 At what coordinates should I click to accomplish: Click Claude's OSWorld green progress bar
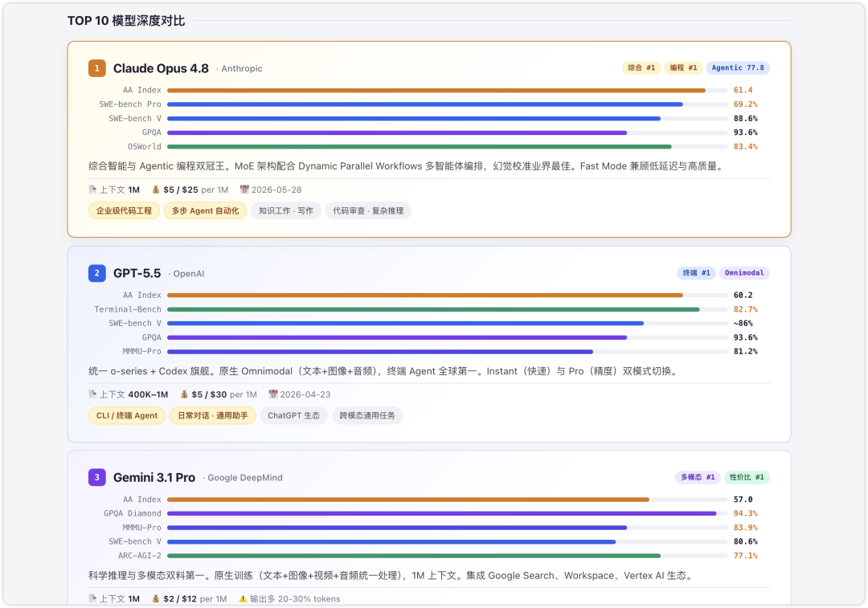[448, 147]
